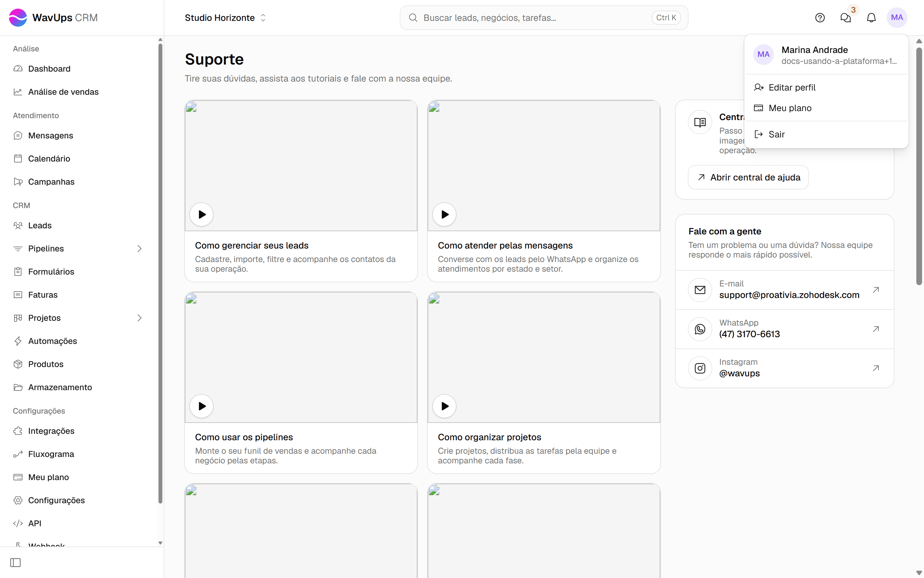Go to Dashboard in sidebar
The height and width of the screenshot is (578, 924).
pyautogui.click(x=79, y=69)
